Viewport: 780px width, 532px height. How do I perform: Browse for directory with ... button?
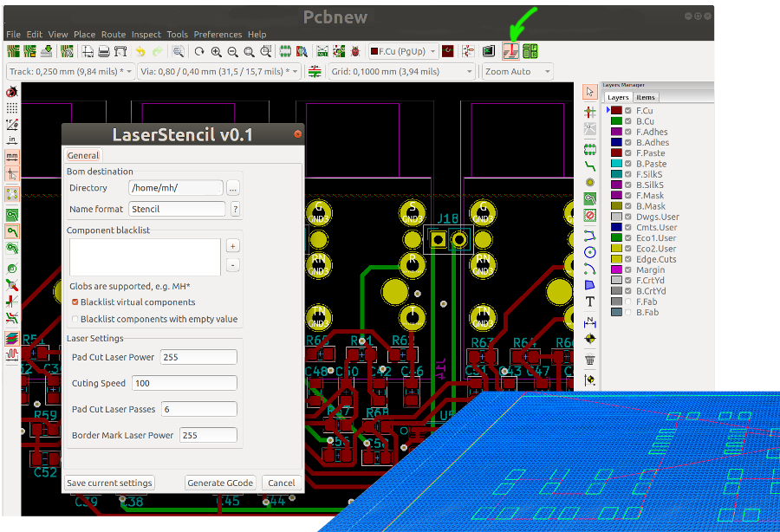coord(233,188)
